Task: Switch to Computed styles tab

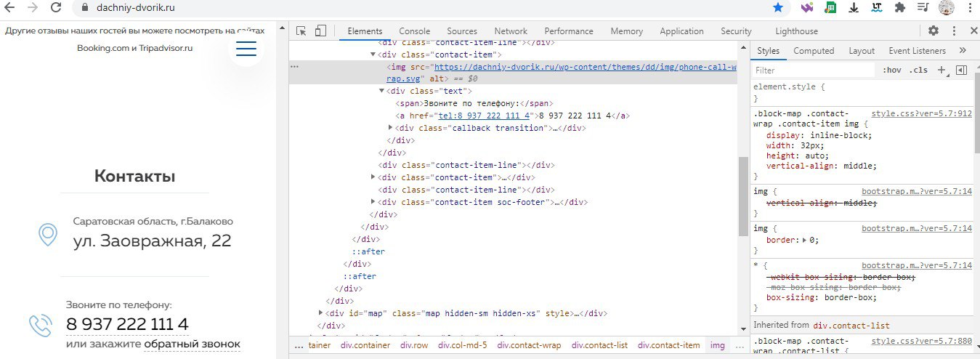Action: point(814,51)
